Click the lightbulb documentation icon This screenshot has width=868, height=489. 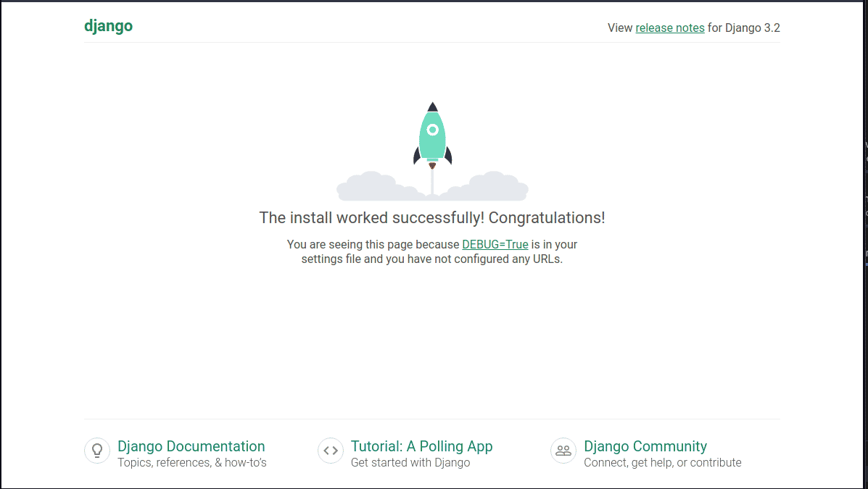[x=97, y=451]
